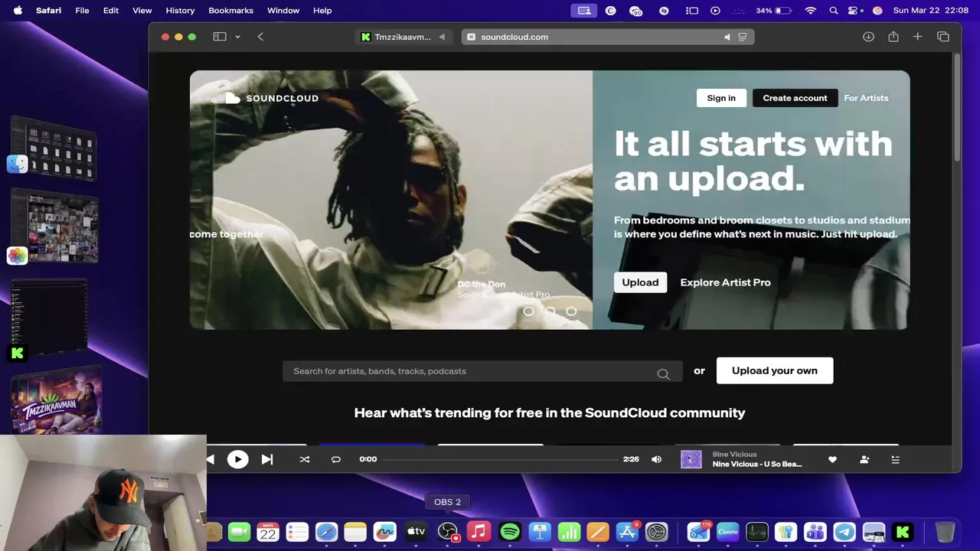Open the Edit menu

pos(111,11)
